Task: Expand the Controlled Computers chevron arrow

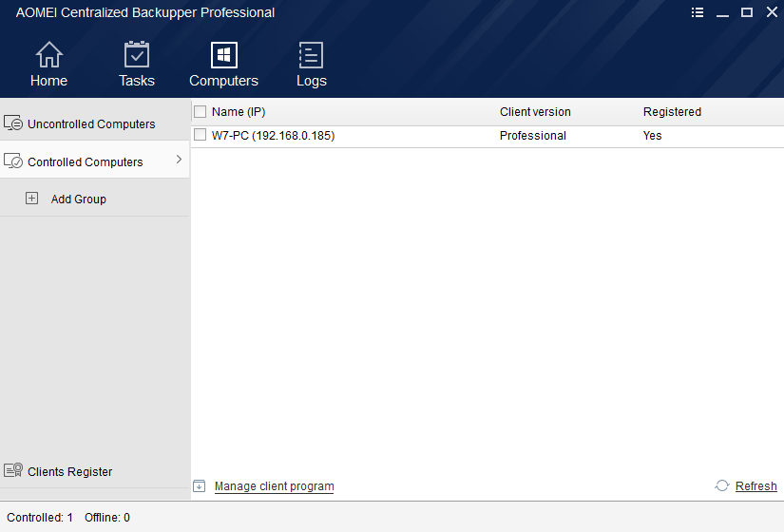Action: [x=179, y=160]
